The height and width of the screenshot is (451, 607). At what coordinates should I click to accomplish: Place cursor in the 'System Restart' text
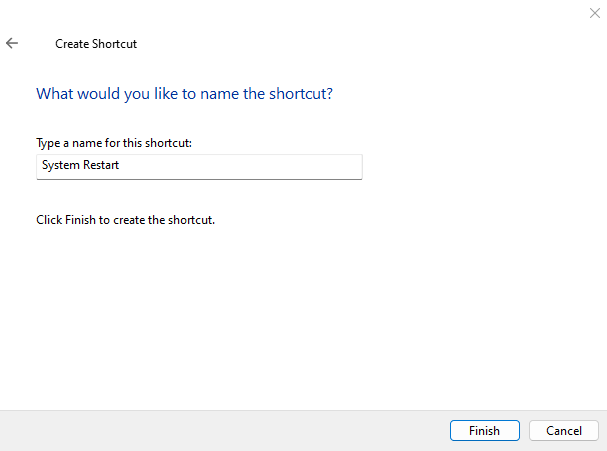(x=81, y=165)
